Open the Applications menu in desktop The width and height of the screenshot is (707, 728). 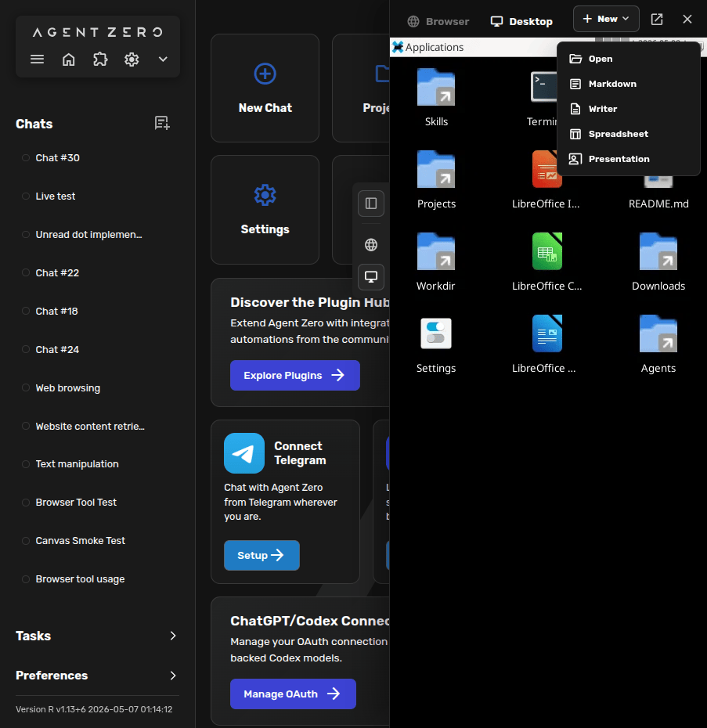428,47
